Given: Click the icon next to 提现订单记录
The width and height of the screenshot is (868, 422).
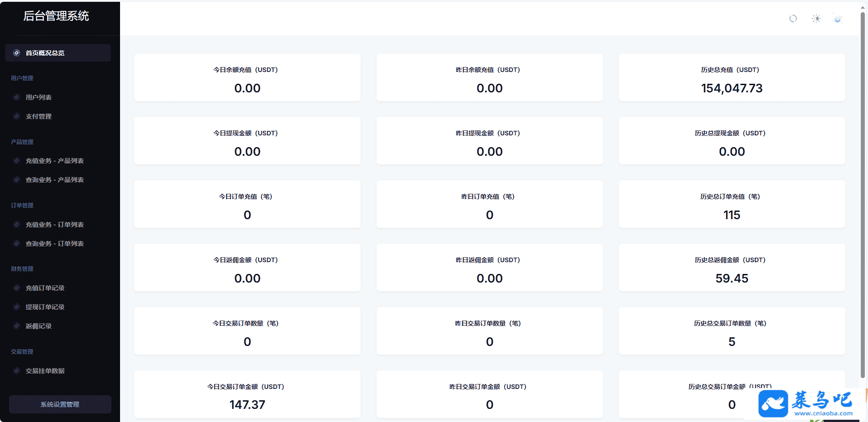Looking at the screenshot, I should [17, 307].
